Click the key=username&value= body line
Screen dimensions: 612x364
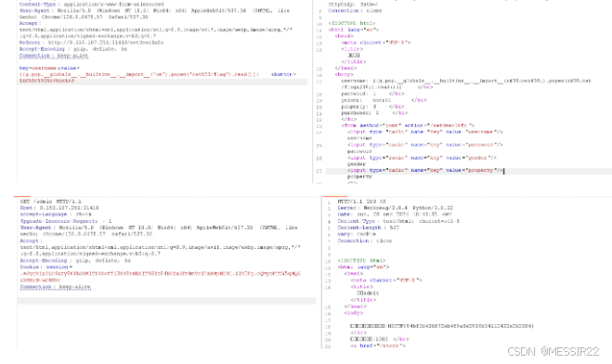(49, 68)
